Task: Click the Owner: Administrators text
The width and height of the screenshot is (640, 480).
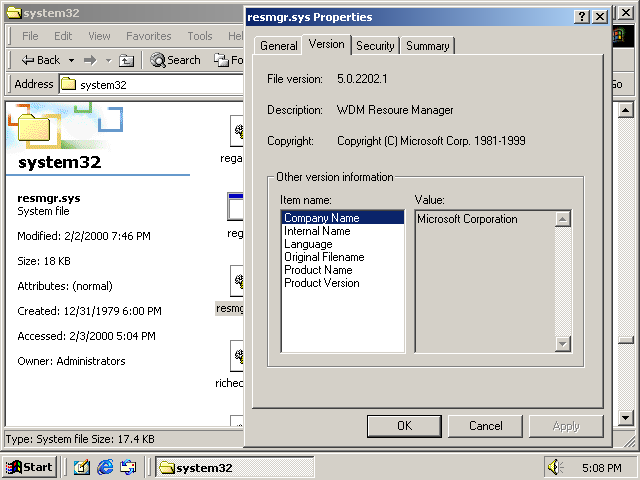Action: (71, 361)
